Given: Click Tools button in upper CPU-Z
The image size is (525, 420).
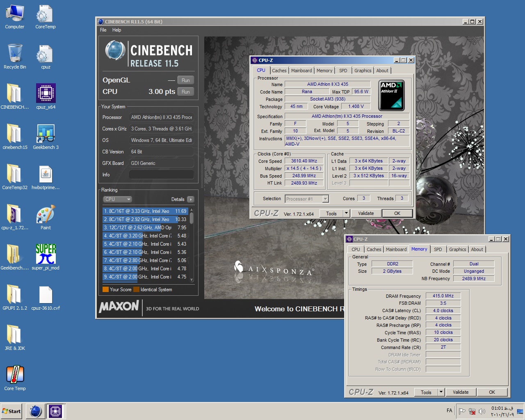Looking at the screenshot, I should click(x=331, y=213).
